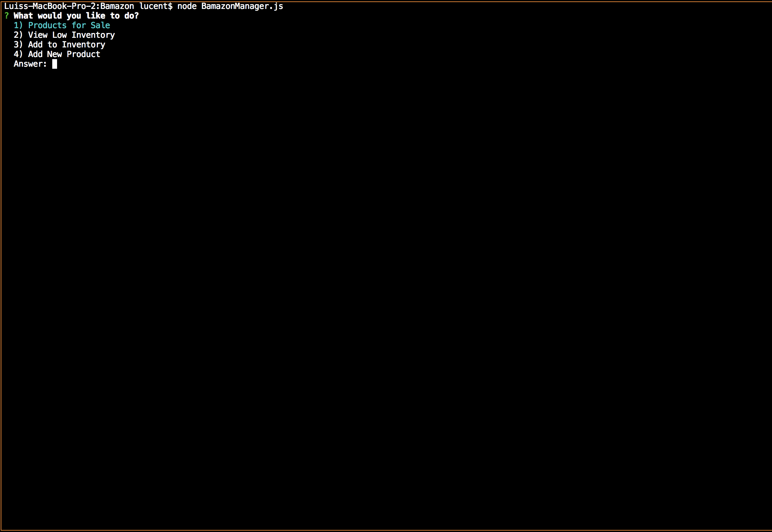
Task: Click the 'What would you like to do?' question
Action: point(76,16)
